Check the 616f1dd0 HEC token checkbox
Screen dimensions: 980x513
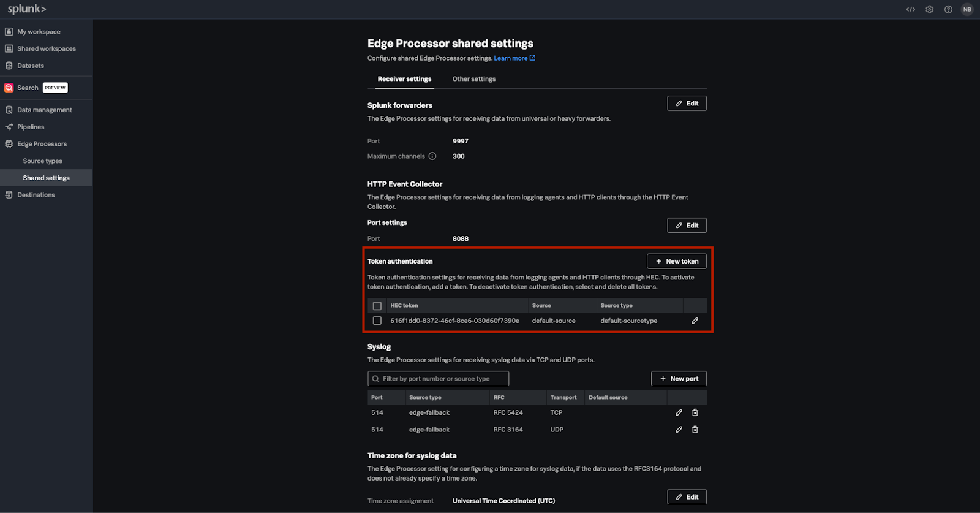377,321
